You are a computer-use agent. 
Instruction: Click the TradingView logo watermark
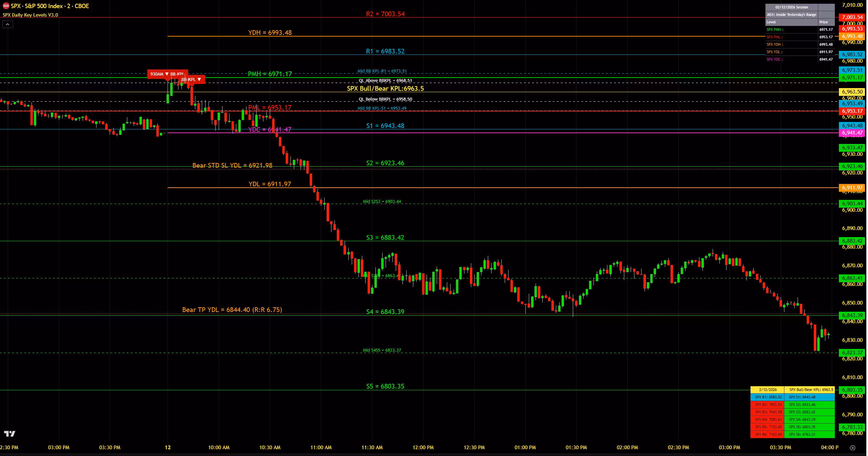click(x=10, y=434)
